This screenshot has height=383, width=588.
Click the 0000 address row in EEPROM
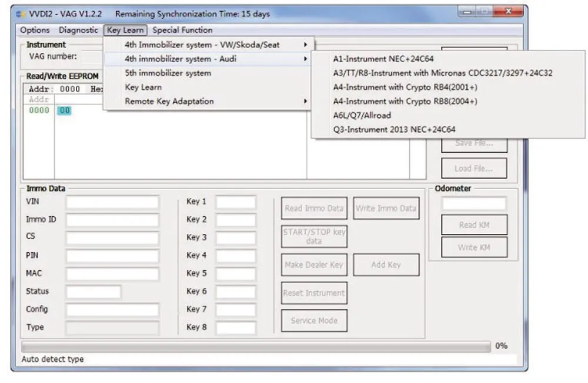click(x=39, y=110)
